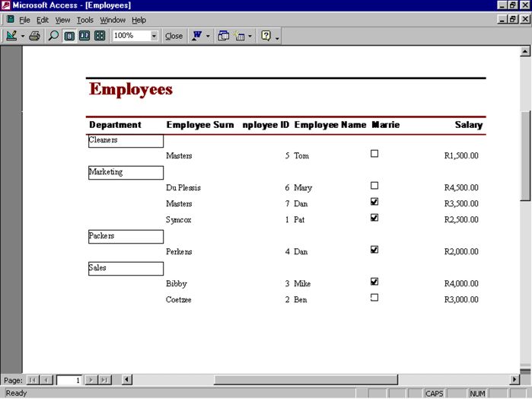Toggle Married checkbox for Pat
532x399 pixels.
[x=374, y=218]
